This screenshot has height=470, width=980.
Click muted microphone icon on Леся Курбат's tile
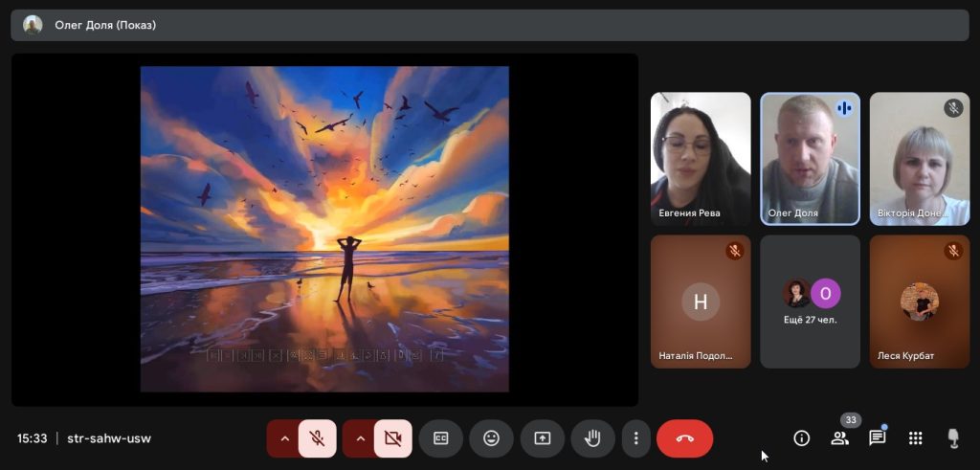click(x=953, y=251)
